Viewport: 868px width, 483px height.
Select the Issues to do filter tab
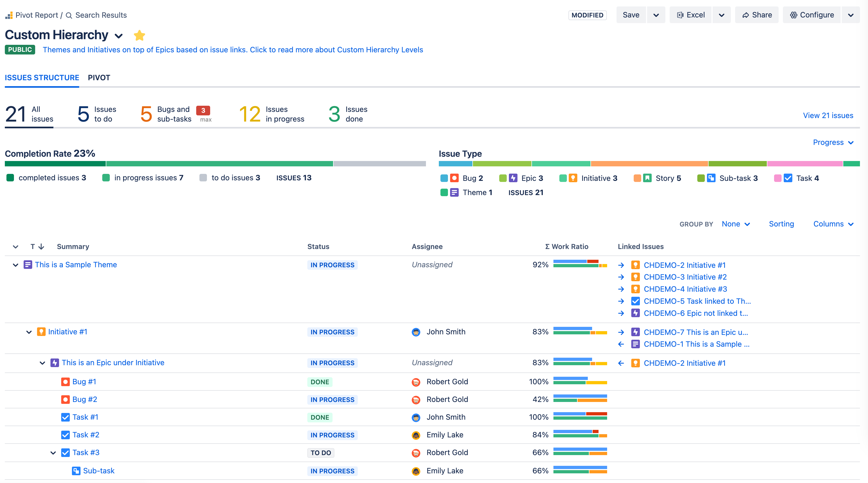(x=97, y=114)
